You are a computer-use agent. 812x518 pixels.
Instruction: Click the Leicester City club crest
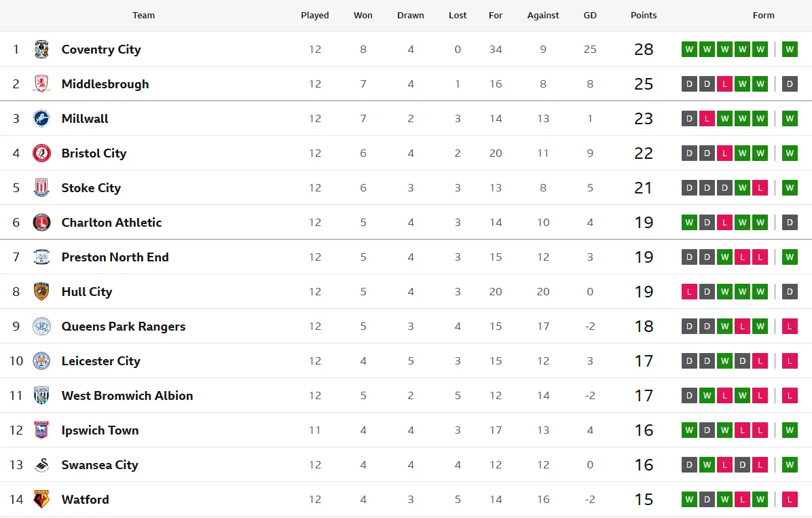(x=41, y=361)
